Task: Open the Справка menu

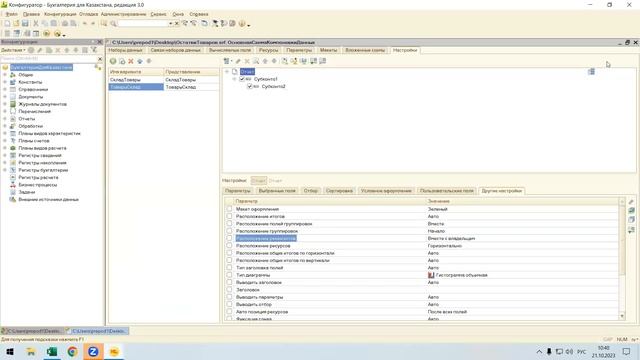Action: coord(199,14)
